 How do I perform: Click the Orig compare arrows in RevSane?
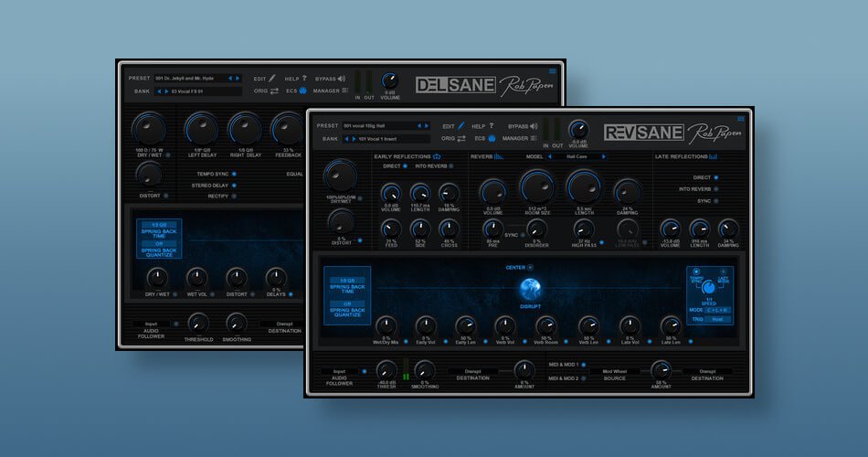pos(462,139)
